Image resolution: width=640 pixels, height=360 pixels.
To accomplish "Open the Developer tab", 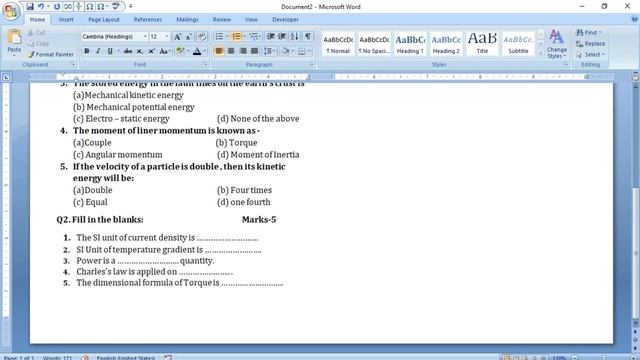I will pyautogui.click(x=285, y=19).
